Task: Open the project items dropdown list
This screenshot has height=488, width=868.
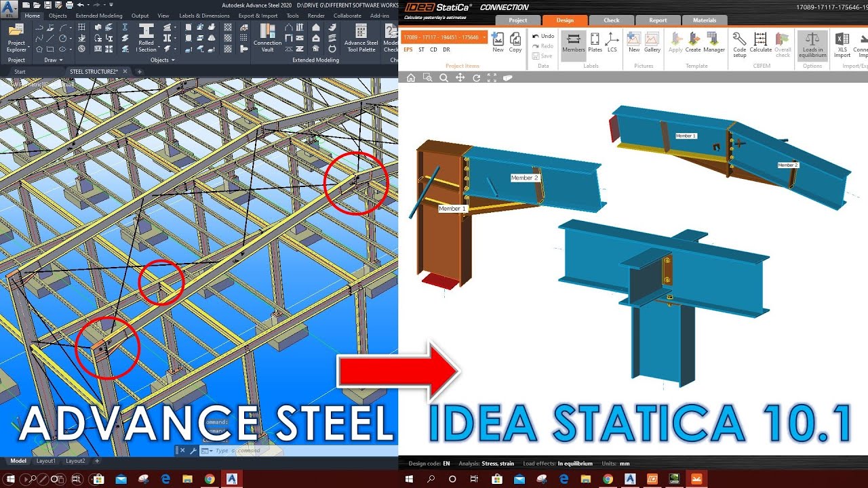Action: [x=483, y=37]
